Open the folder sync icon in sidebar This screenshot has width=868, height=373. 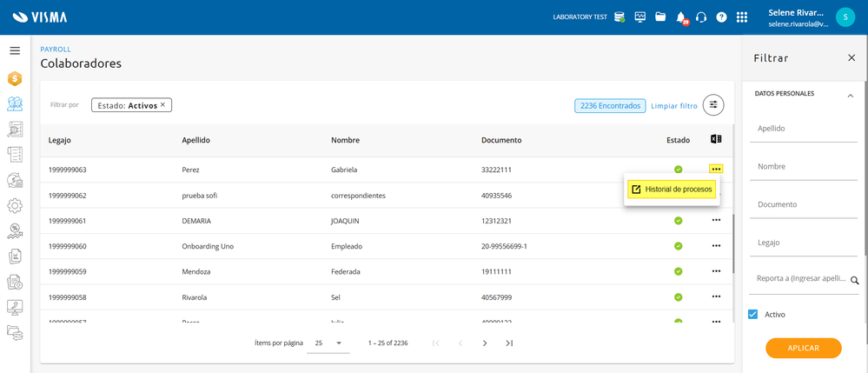coord(15,332)
